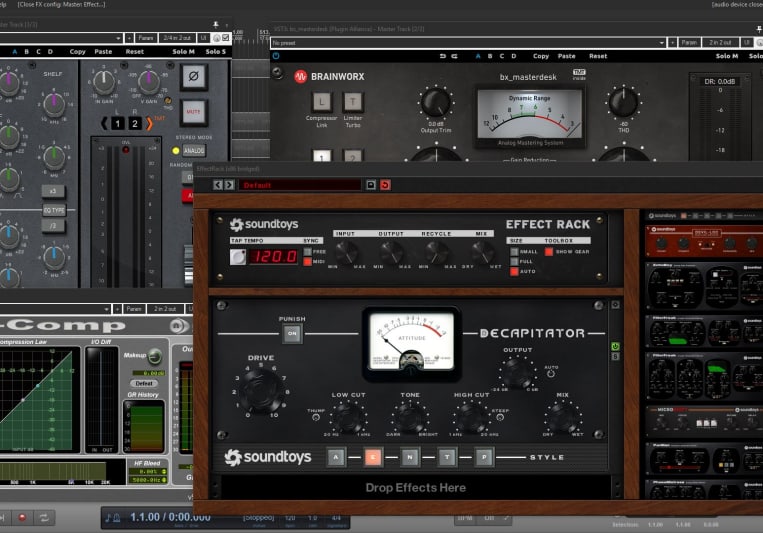Viewport: 763px width, 533px height.
Task: Toggle Compressor Link L button
Action: (321, 102)
